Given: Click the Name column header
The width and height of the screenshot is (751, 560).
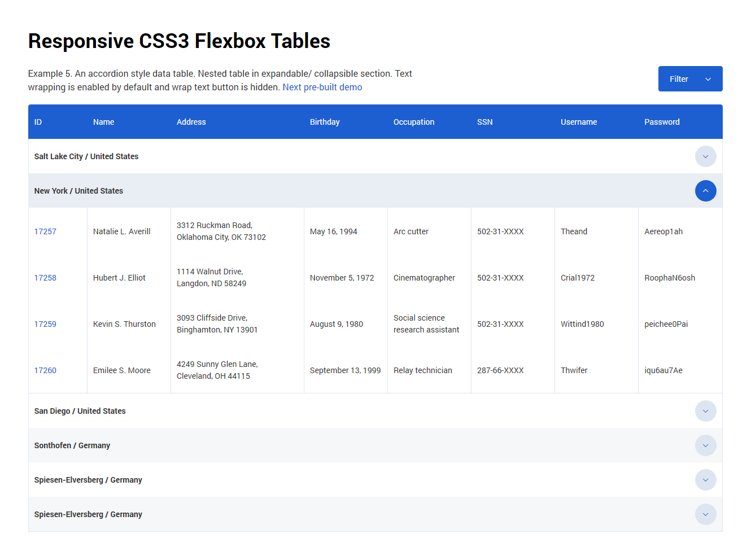Looking at the screenshot, I should 103,122.
